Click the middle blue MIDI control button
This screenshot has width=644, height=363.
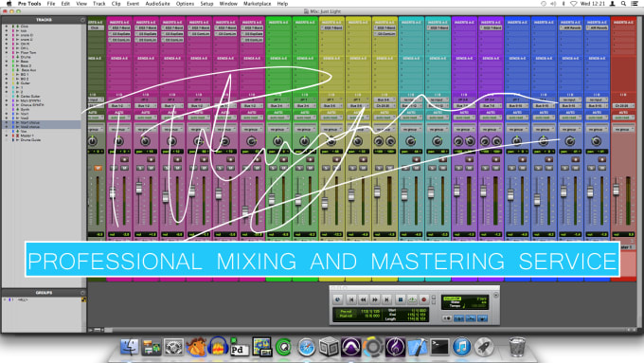tap(471, 318)
